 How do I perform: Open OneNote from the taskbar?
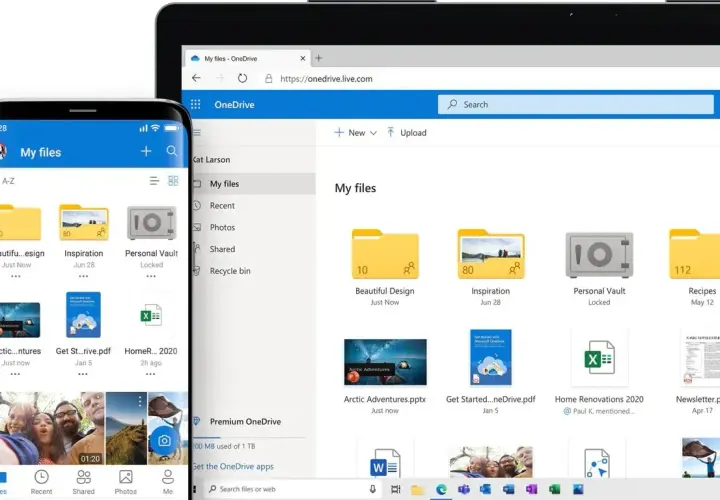[531, 489]
